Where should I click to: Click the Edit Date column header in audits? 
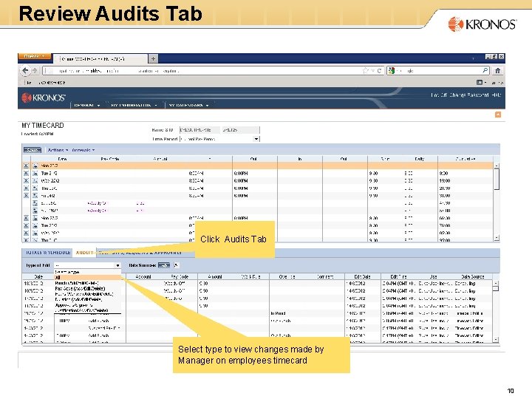click(x=363, y=276)
